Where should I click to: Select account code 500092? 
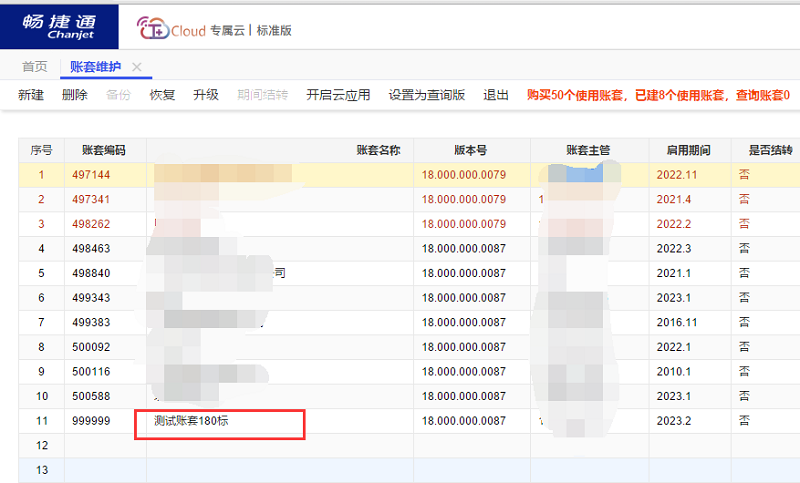point(91,347)
